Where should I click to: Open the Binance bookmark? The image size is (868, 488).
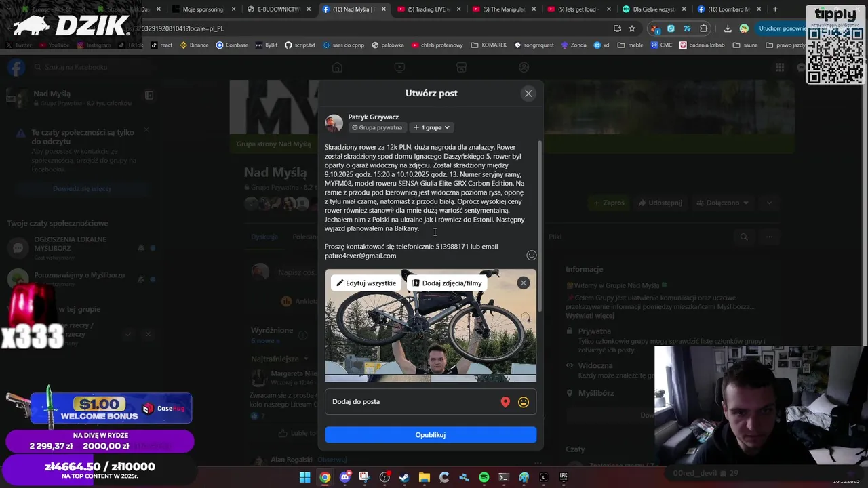[194, 45]
